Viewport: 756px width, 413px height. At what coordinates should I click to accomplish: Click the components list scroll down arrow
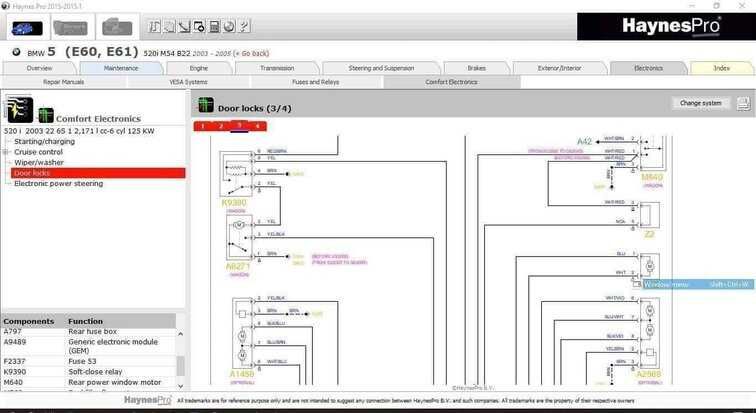(x=180, y=386)
